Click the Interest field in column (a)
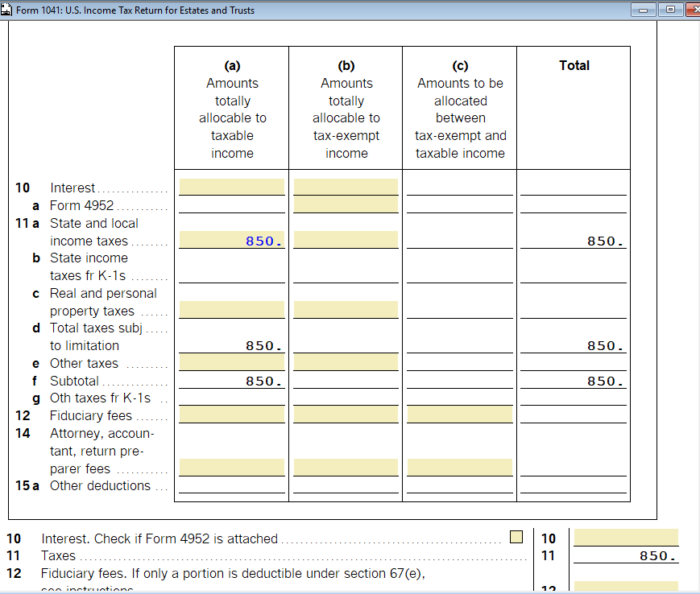This screenshot has width=700, height=594. click(x=232, y=186)
